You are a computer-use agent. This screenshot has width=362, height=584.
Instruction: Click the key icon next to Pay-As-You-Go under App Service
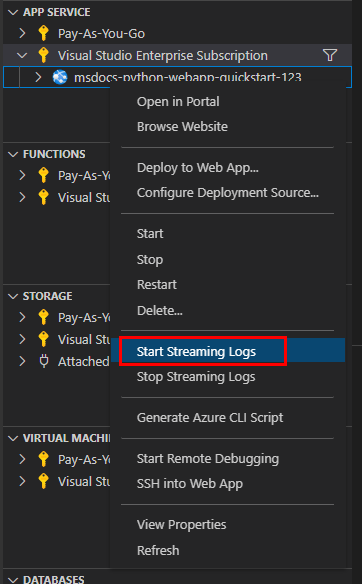tap(44, 34)
